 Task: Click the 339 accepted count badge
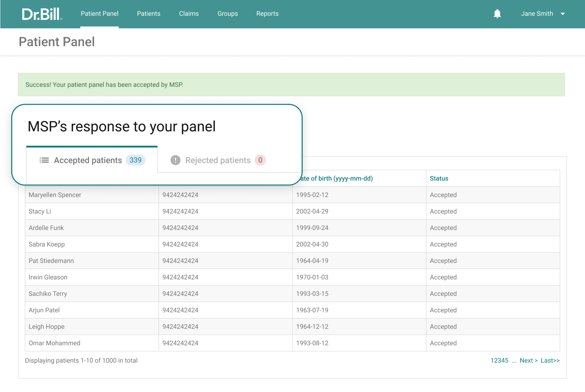pyautogui.click(x=136, y=160)
